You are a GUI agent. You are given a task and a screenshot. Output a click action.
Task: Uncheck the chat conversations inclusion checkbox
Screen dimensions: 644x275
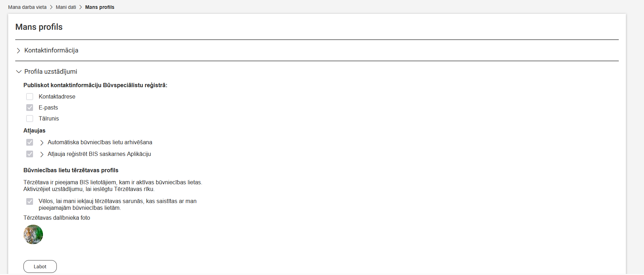click(30, 201)
